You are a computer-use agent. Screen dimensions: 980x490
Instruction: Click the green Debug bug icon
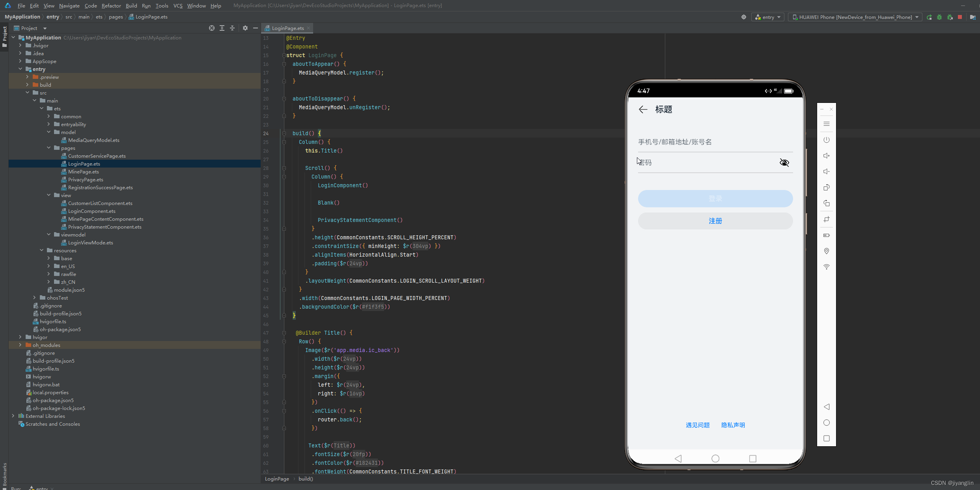point(939,17)
